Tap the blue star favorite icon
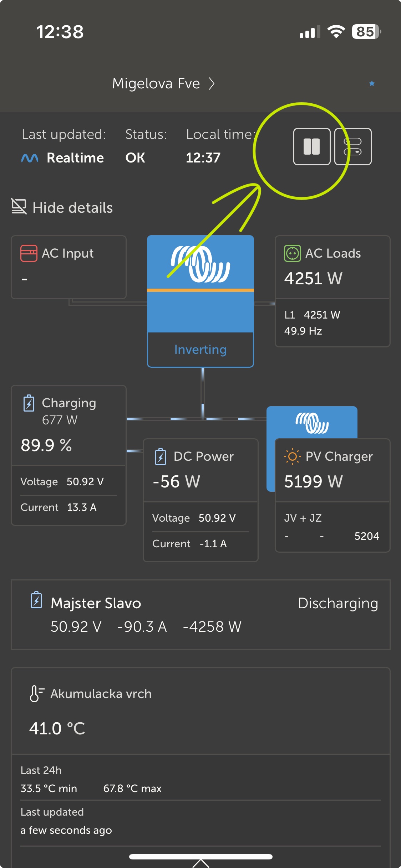The image size is (401, 868). 372,83
